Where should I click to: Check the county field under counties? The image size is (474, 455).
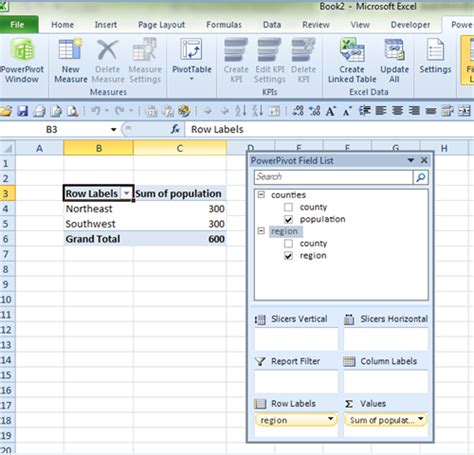[288, 207]
